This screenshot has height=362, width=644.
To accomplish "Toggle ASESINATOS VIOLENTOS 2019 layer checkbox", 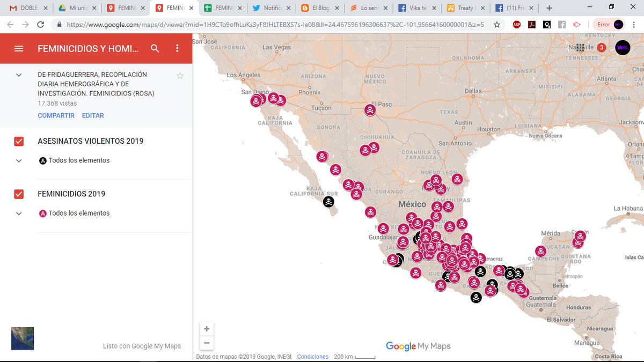I will point(19,142).
